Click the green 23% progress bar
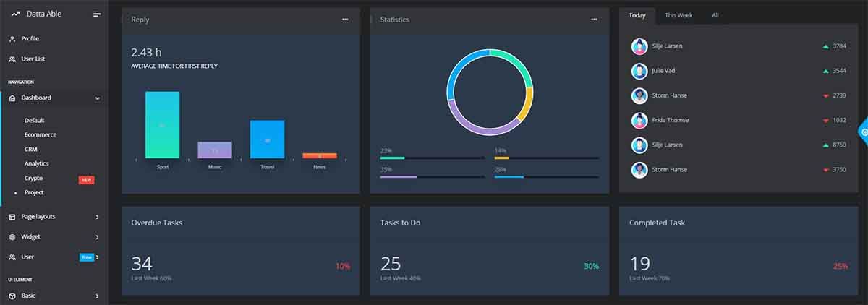This screenshot has width=868, height=305. tap(393, 158)
